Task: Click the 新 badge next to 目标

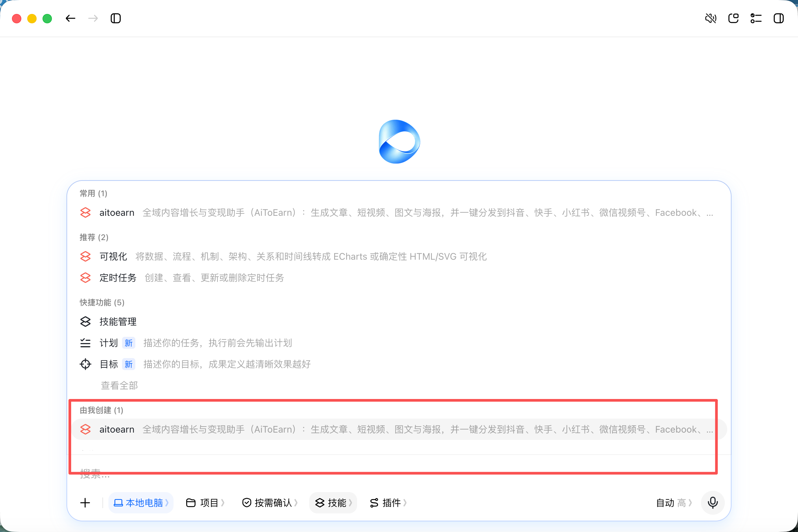Action: (129, 364)
